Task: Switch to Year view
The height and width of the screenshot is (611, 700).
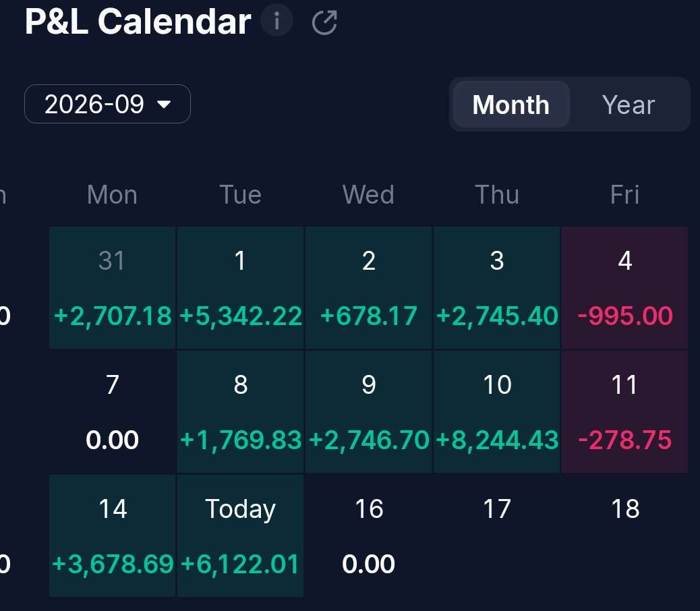Action: (x=628, y=105)
